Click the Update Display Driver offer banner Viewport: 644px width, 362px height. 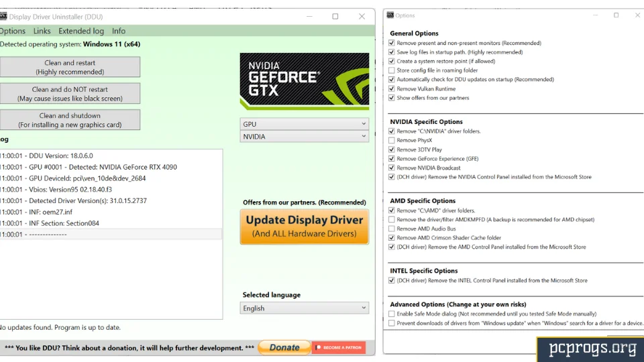[x=305, y=227]
